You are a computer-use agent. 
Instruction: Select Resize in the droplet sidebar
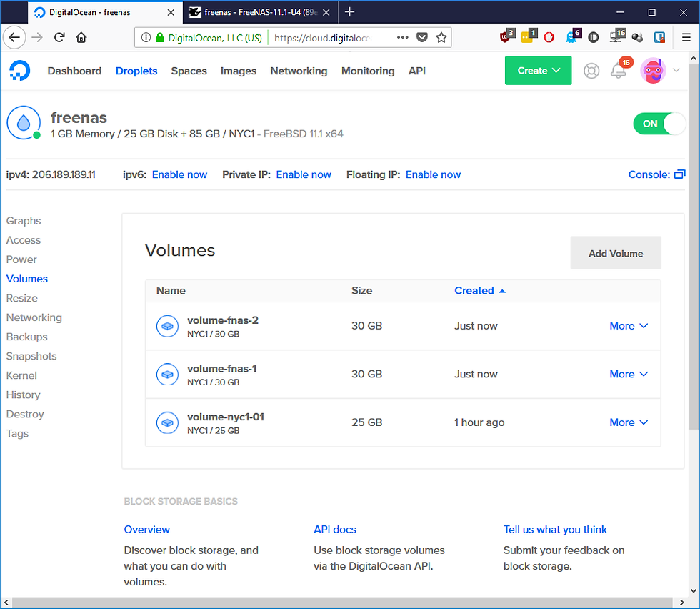[22, 298]
